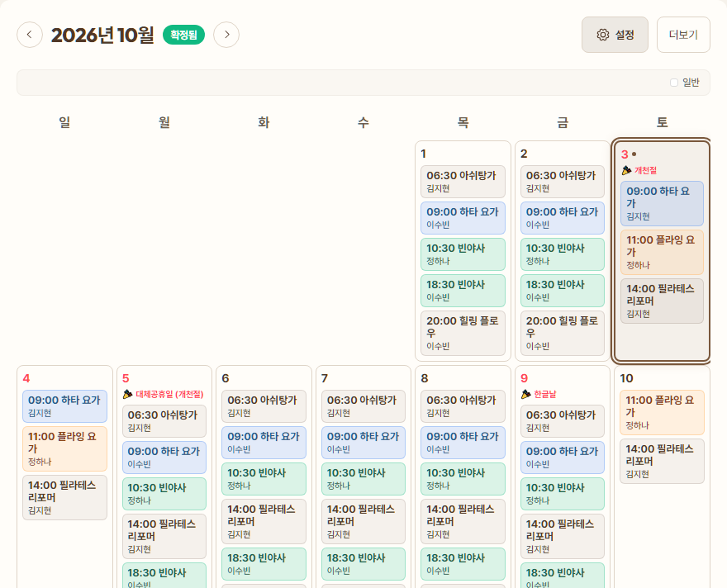Open the 10:30 빈야사 class on day 2
The width and height of the screenshot is (727, 588).
(x=563, y=254)
